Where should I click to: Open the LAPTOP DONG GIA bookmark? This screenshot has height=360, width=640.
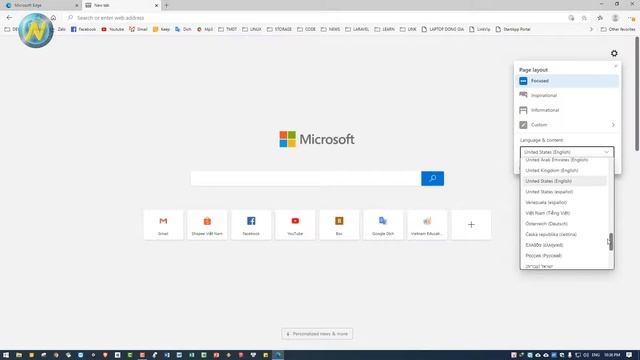click(x=443, y=29)
